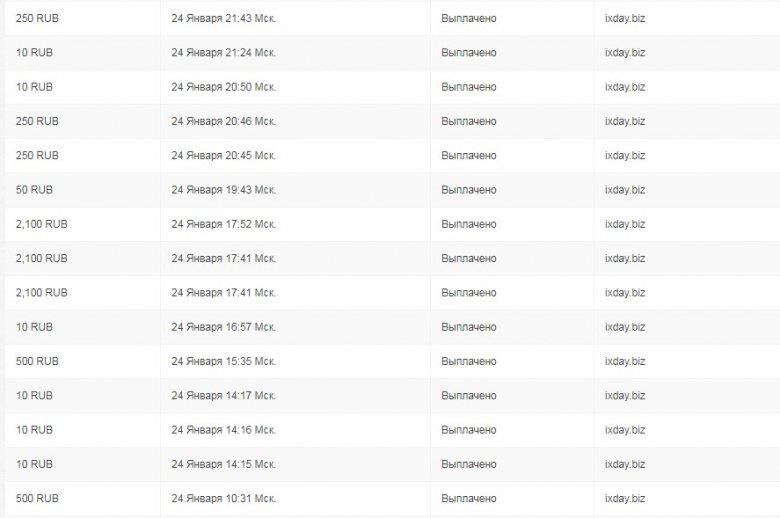Click 2,100 RUB amount at 17:52
Image resolution: width=780 pixels, height=518 pixels.
[42, 224]
